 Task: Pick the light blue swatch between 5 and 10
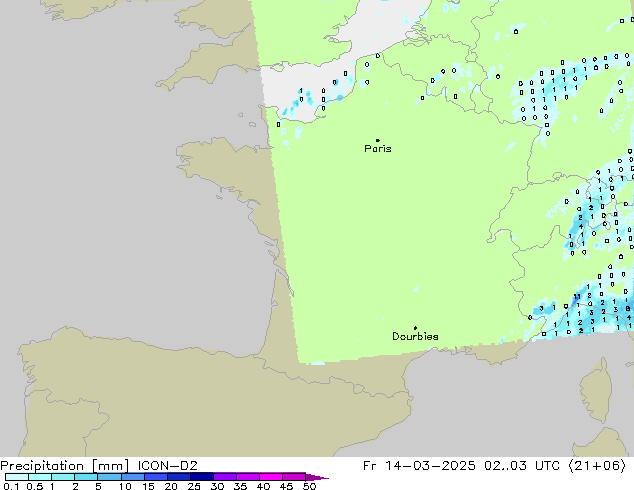[x=110, y=477]
